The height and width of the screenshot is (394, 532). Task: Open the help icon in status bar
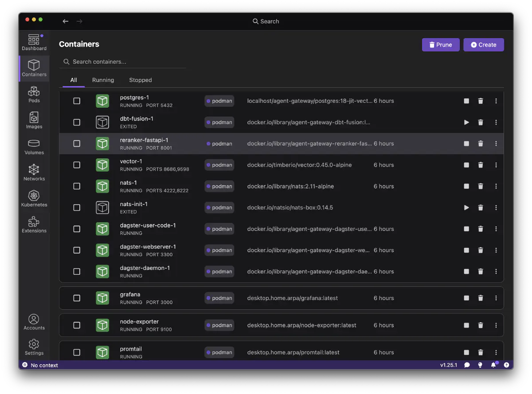click(506, 365)
